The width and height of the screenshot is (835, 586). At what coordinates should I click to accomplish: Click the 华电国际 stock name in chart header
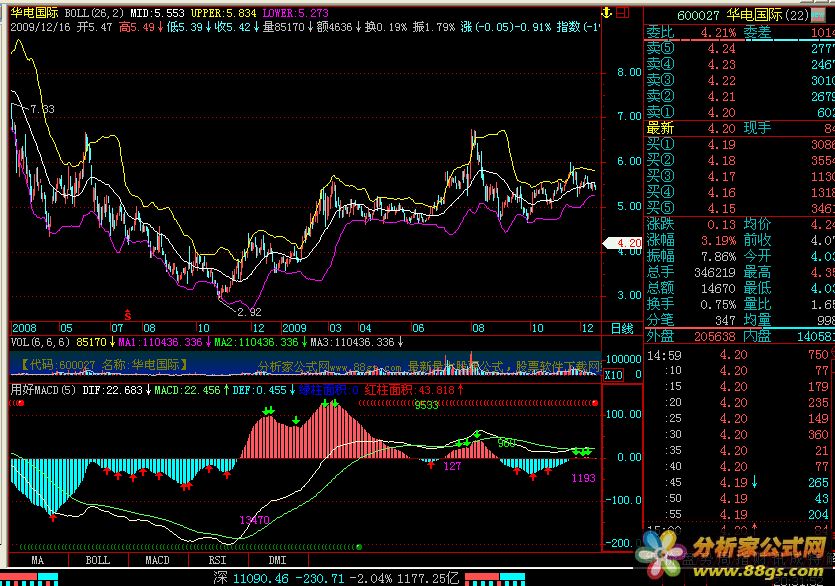tap(35, 13)
